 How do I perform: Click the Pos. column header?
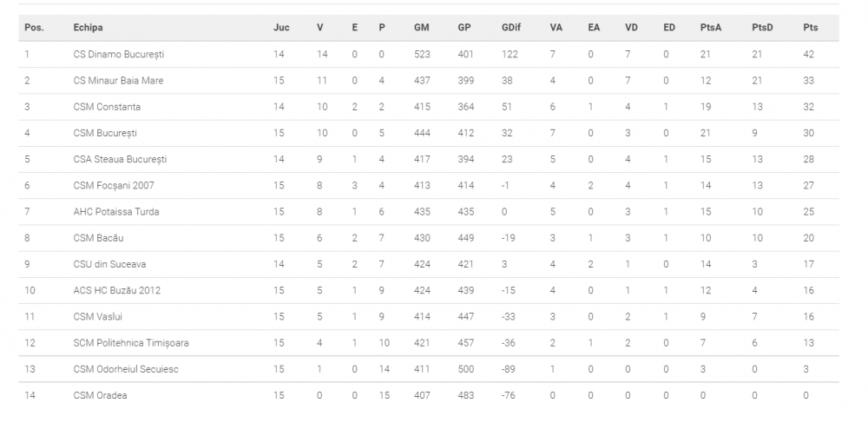34,28
